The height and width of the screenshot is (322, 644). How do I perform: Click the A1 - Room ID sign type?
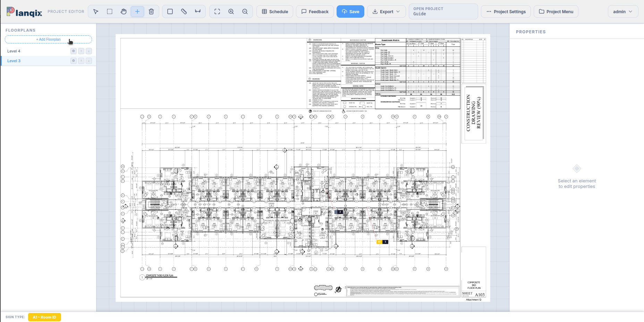point(44,317)
